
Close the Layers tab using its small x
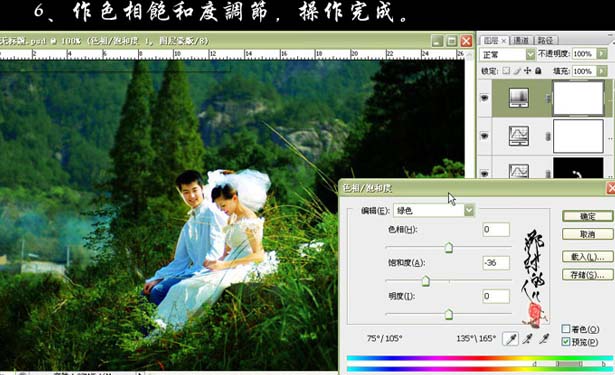tap(504, 40)
